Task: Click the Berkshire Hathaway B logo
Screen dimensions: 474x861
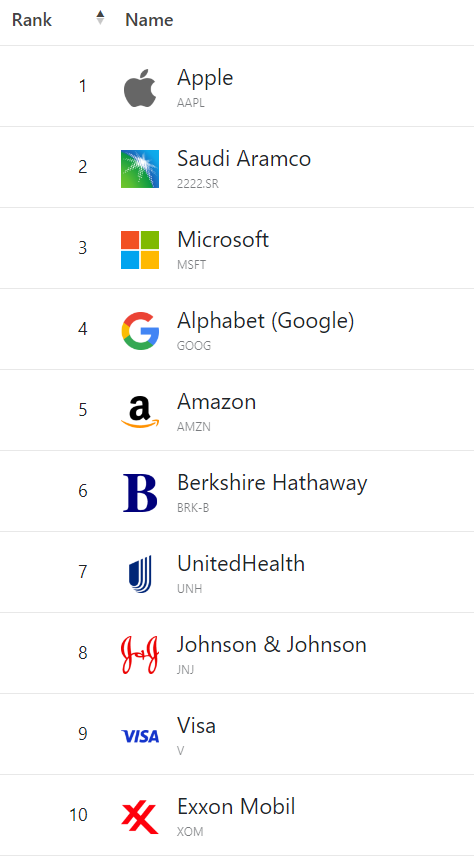Action: (x=140, y=493)
